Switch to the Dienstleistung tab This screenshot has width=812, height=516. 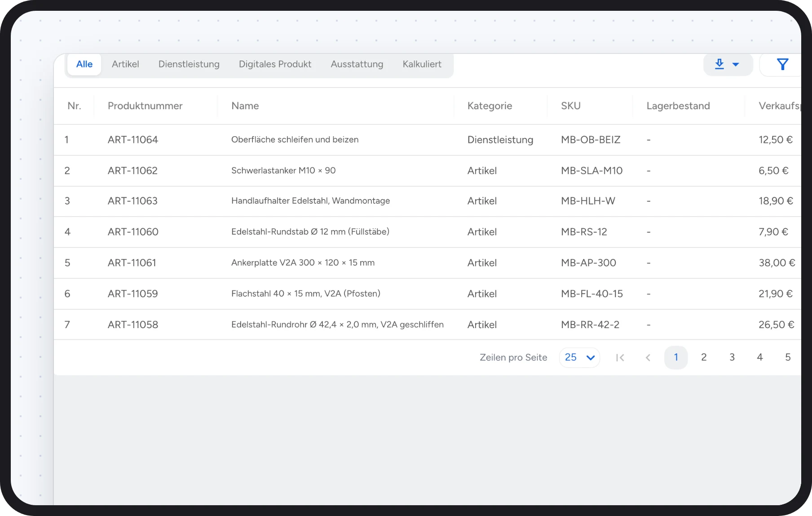click(x=189, y=64)
